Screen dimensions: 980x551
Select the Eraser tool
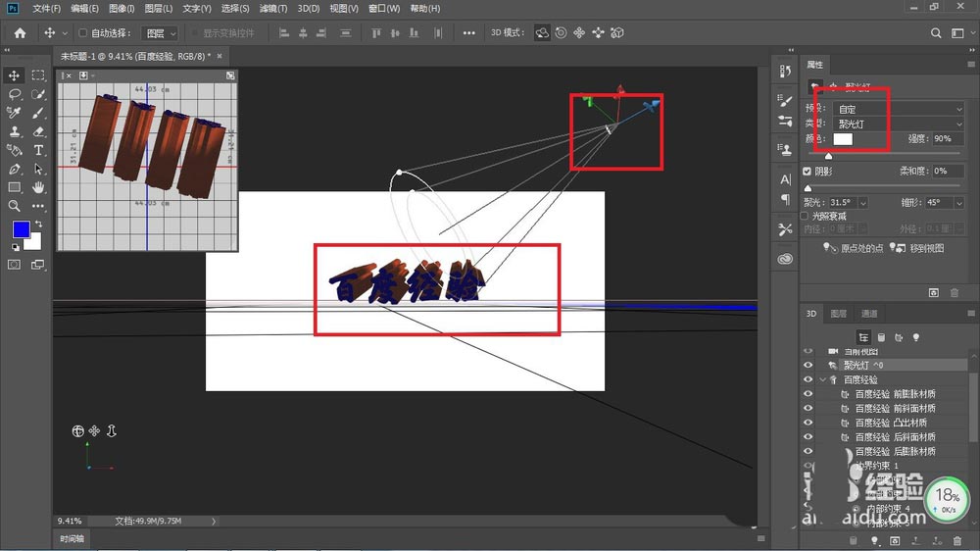pos(38,131)
